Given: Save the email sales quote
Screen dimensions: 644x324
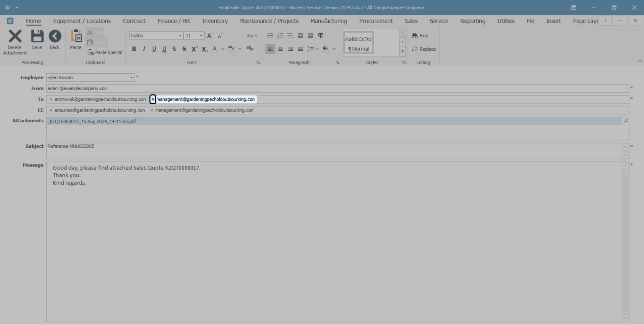Looking at the screenshot, I should coord(37,40).
